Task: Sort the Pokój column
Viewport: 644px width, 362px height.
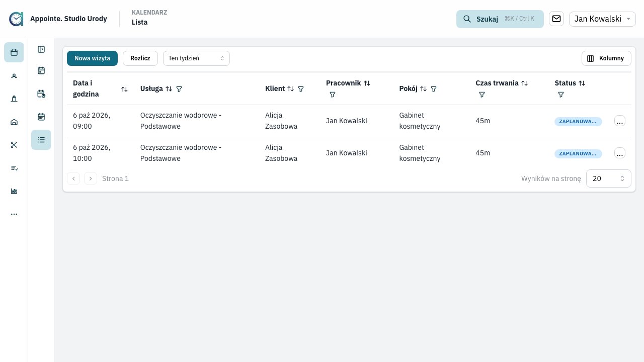Action: point(424,89)
